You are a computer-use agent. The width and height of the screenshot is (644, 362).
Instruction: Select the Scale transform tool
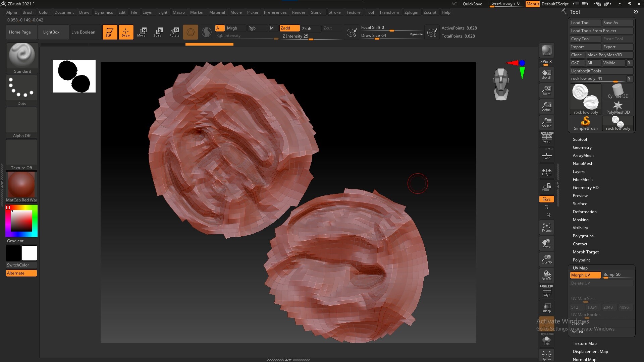pos(157,32)
